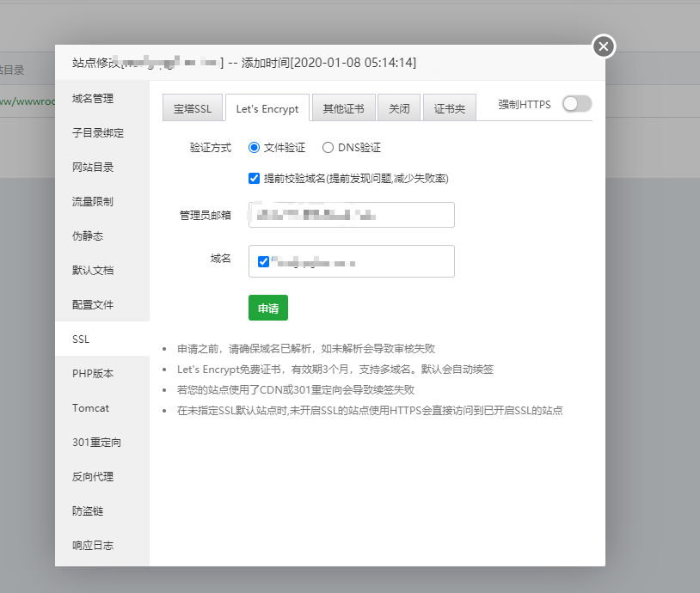Select the 子目录绑定 sidebar item
Viewport: 700px width, 593px height.
pos(96,133)
